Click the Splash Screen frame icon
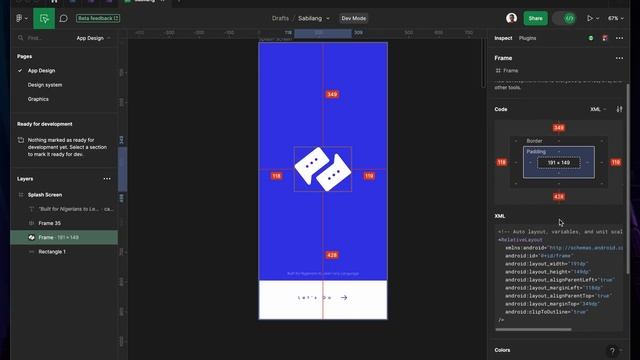The image size is (640, 360). click(x=21, y=195)
